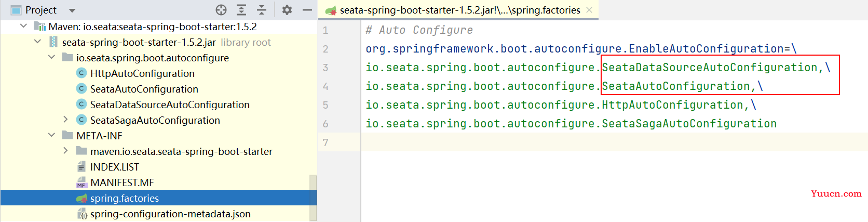Select SeataDataSourceAutoConfiguration in project tree

[170, 105]
